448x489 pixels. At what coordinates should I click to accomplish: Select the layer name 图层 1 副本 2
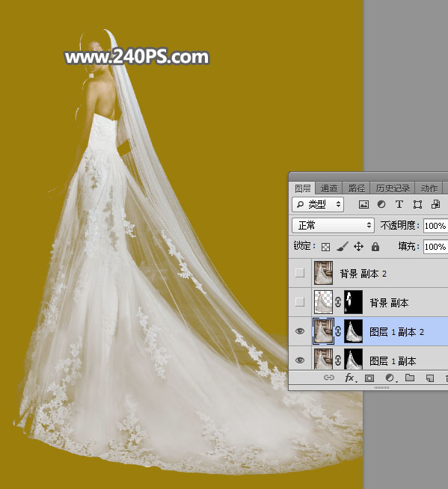(396, 332)
